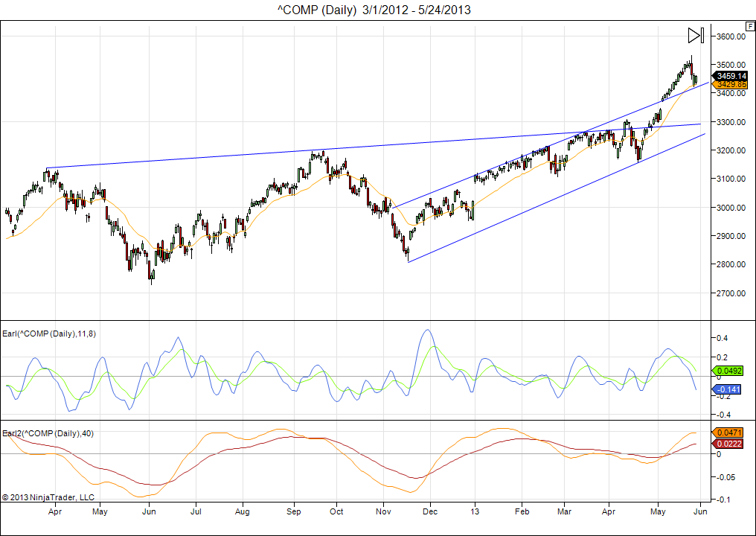Select the black 3459.14 last price marker

(x=731, y=75)
